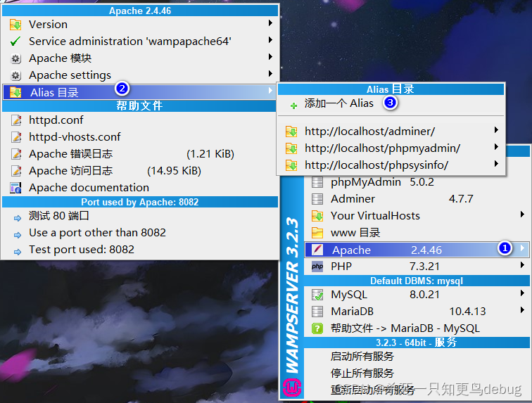Click the phpMyAdmin 5.0.2 list icon
Screen dimensions: 532x403
(317, 182)
